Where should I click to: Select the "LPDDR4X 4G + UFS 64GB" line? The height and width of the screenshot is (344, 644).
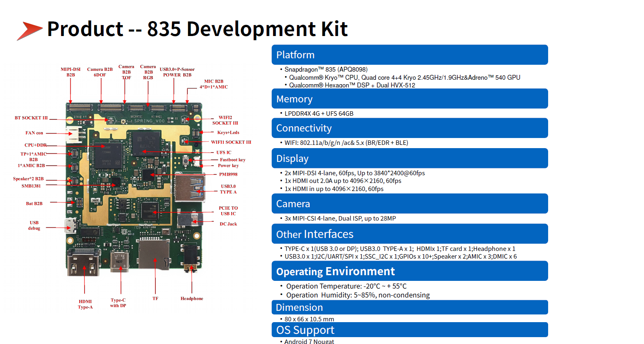pos(319,114)
